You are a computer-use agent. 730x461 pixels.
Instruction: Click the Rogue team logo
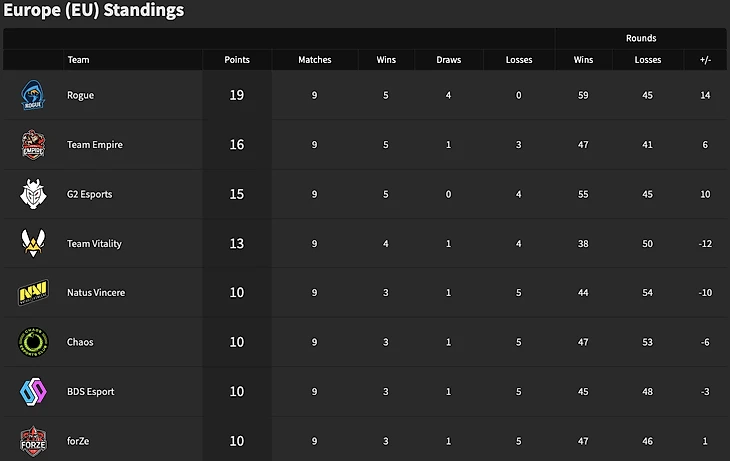(x=29, y=95)
